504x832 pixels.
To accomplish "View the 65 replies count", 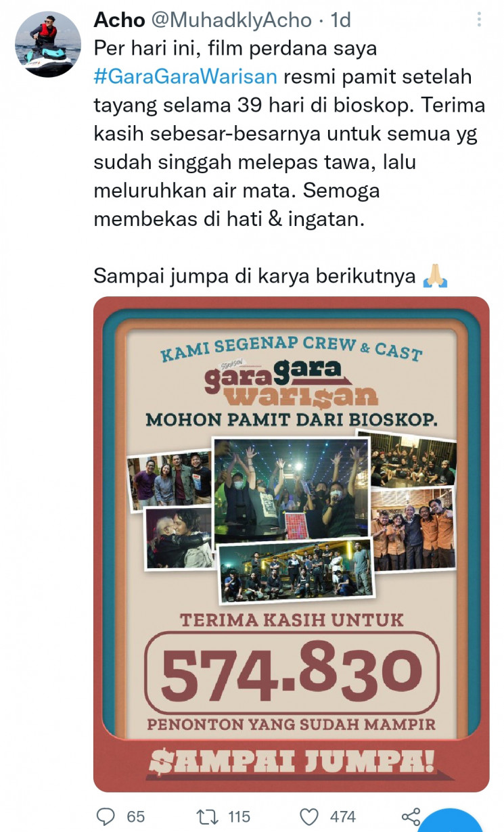I will (x=136, y=817).
